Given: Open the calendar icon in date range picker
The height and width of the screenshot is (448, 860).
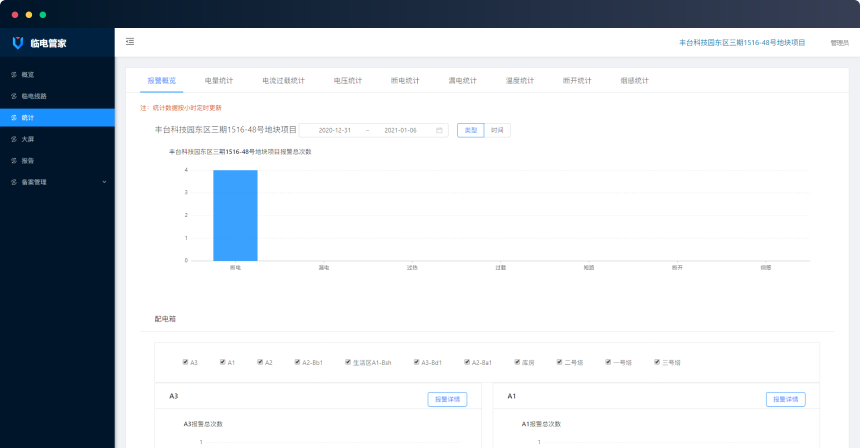Looking at the screenshot, I should click(x=439, y=131).
